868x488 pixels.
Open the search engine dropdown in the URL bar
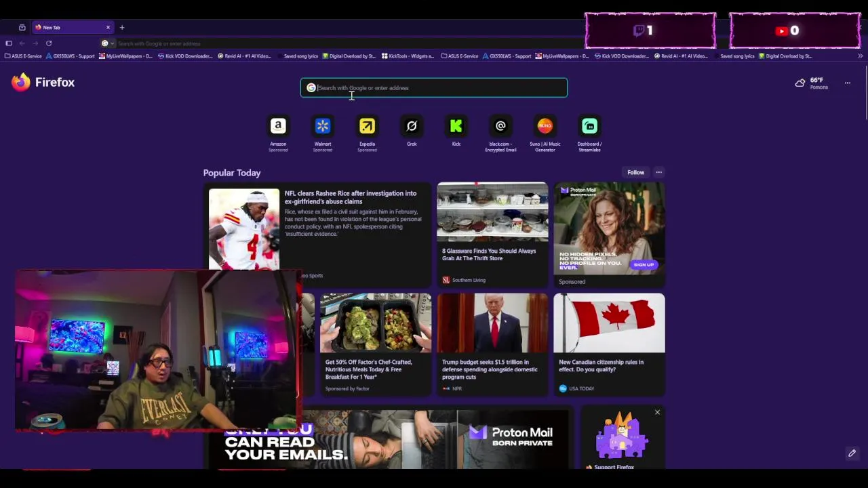[x=107, y=43]
